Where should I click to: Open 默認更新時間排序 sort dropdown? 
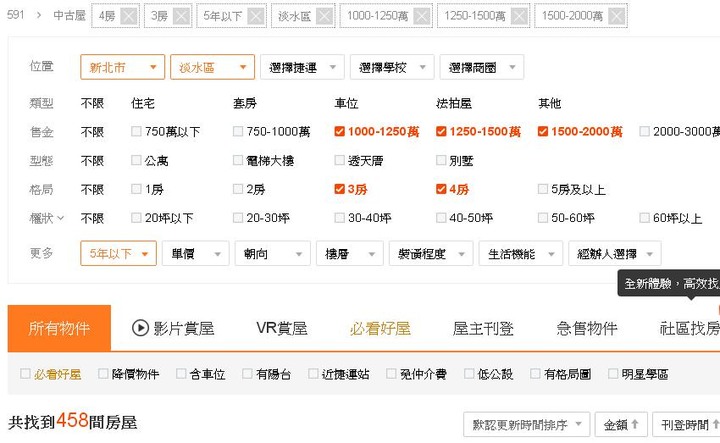tap(527, 425)
